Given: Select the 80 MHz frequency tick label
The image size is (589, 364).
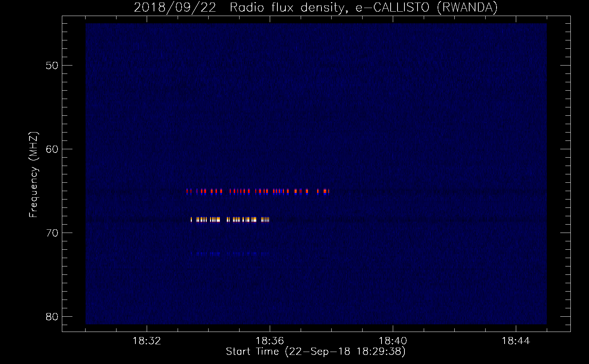Looking at the screenshot, I should 52,317.
